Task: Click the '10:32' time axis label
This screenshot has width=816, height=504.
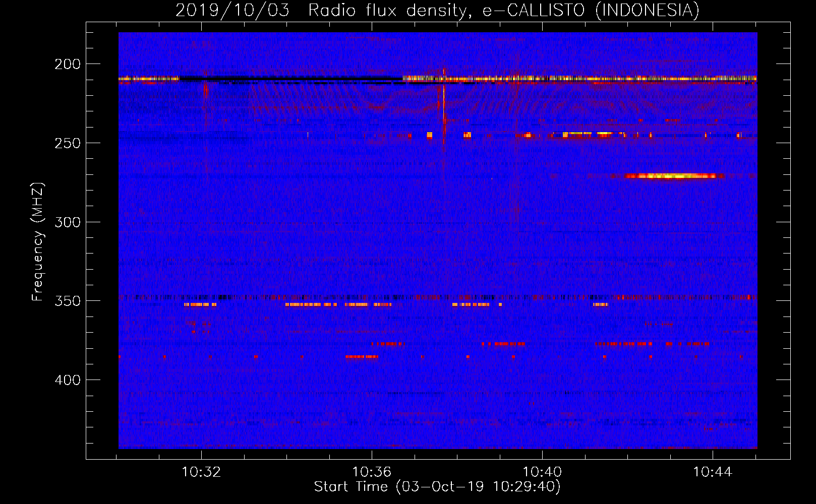Action: [201, 472]
